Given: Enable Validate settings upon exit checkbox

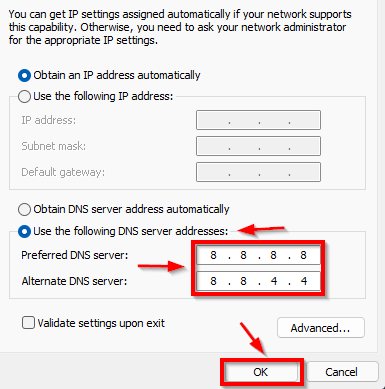Looking at the screenshot, I should coord(28,323).
